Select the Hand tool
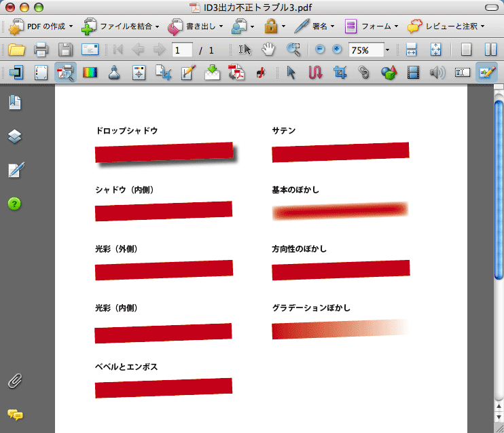Image resolution: width=504 pixels, height=433 pixels. tap(268, 50)
